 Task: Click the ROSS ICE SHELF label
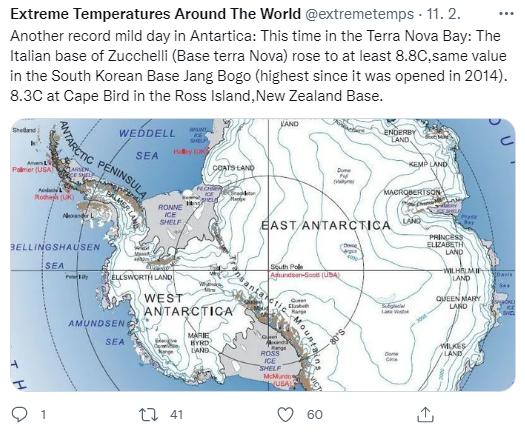[270, 361]
